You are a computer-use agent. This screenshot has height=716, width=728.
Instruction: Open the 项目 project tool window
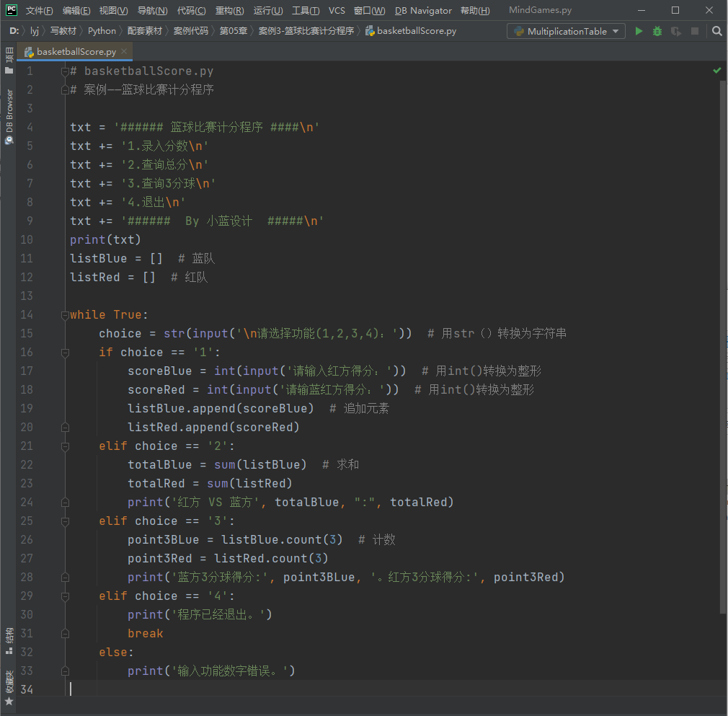pos(9,61)
